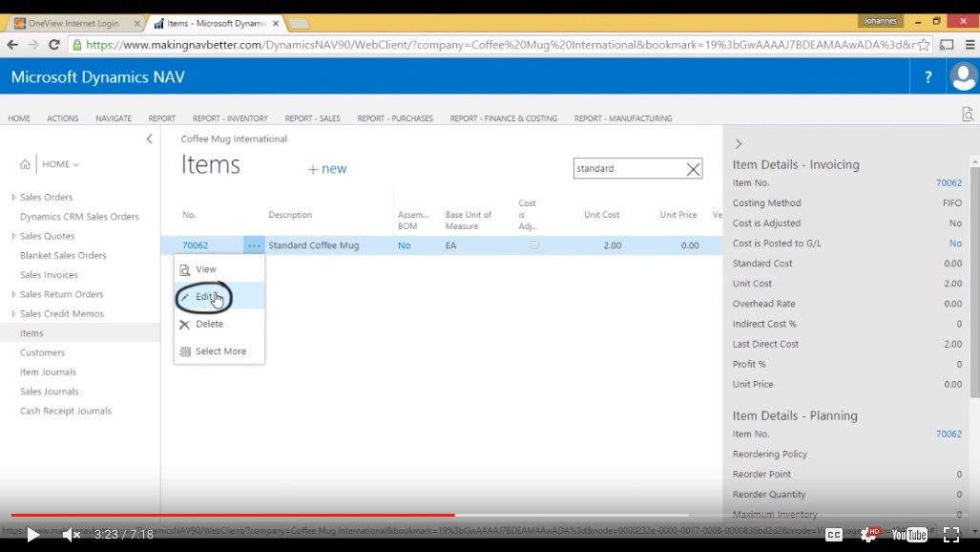Open a new browser tab

(299, 23)
